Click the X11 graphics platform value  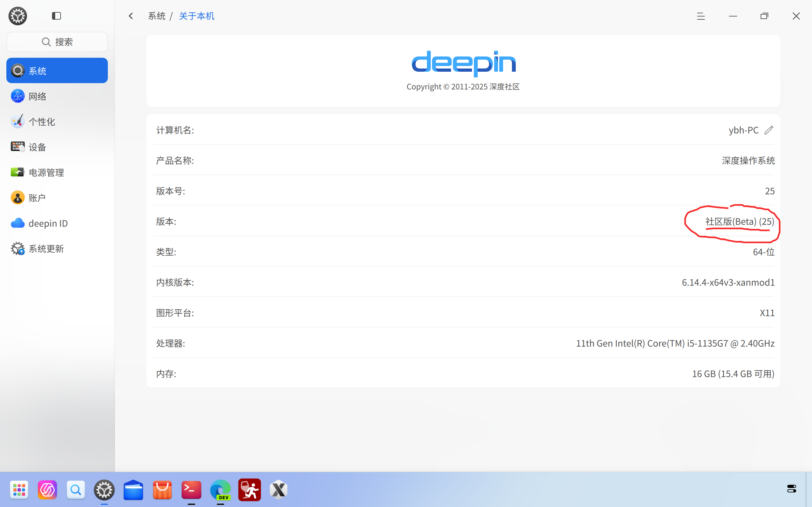tap(767, 313)
